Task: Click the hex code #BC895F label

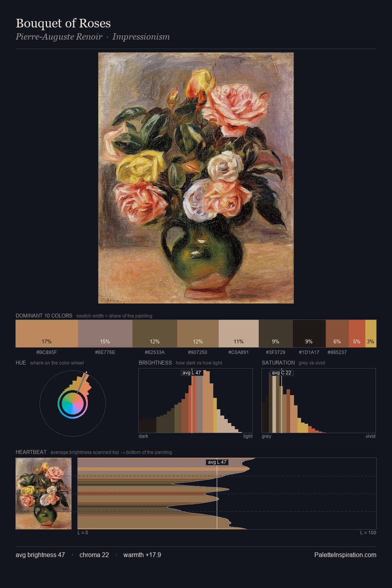Action: click(x=47, y=352)
